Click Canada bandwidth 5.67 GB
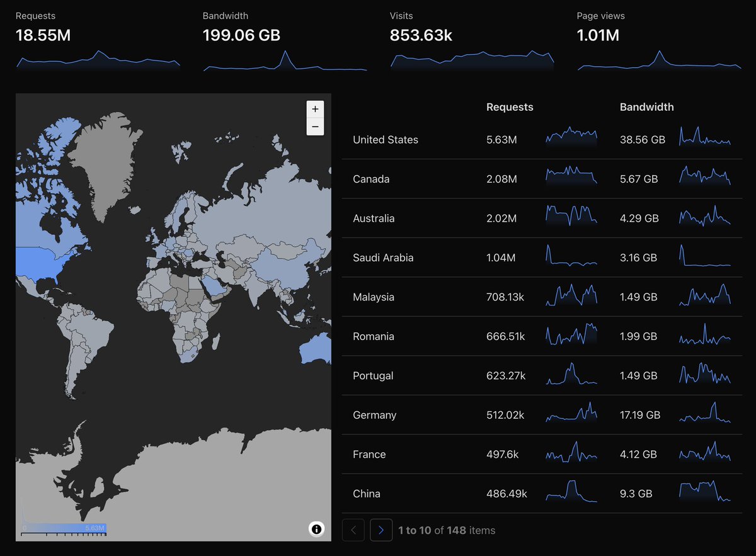The width and height of the screenshot is (756, 556). tap(639, 179)
